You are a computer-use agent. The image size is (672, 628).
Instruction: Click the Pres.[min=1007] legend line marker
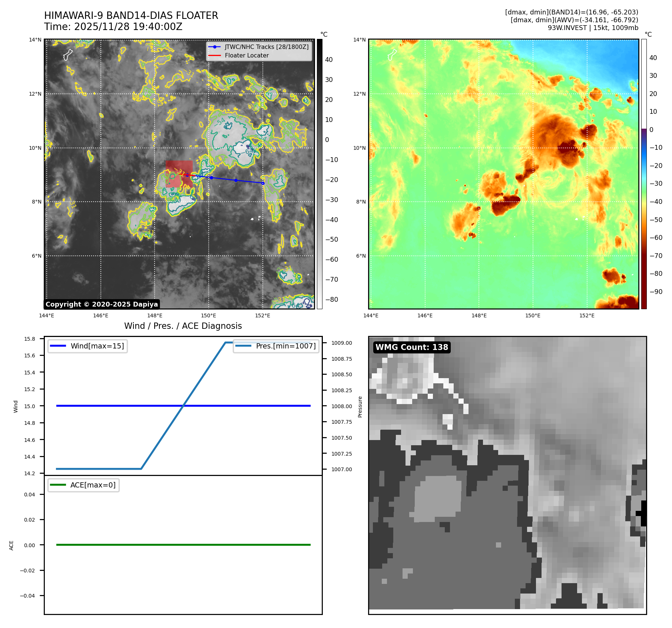coord(243,346)
